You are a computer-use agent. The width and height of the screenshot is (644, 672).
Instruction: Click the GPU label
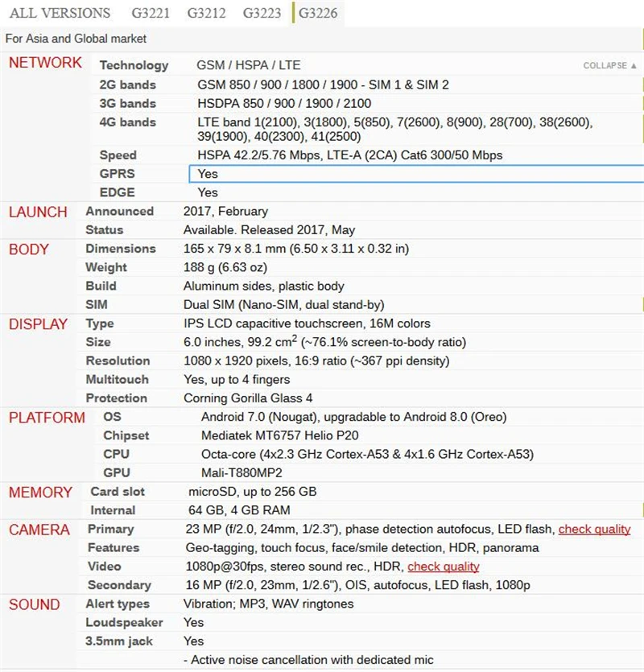pos(117,472)
